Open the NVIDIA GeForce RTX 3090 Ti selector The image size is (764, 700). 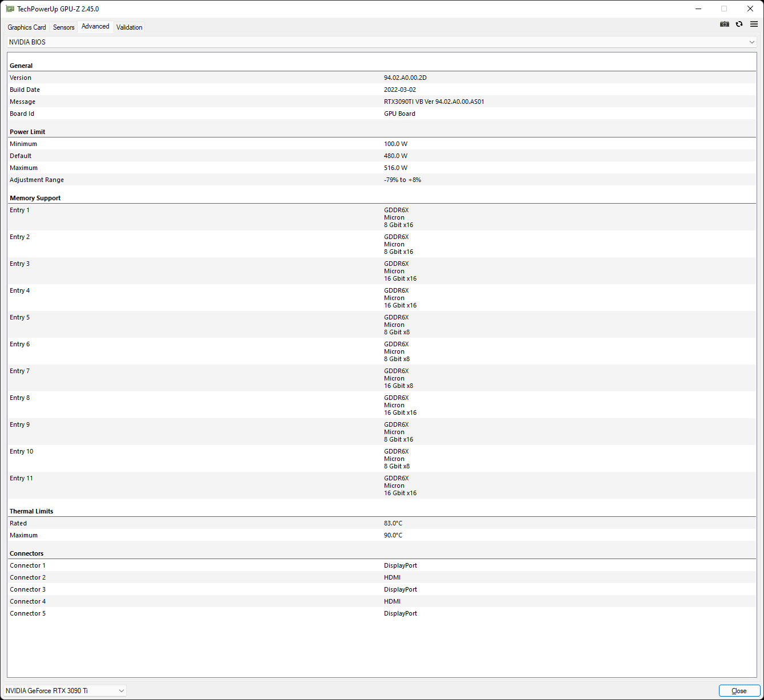tap(65, 691)
